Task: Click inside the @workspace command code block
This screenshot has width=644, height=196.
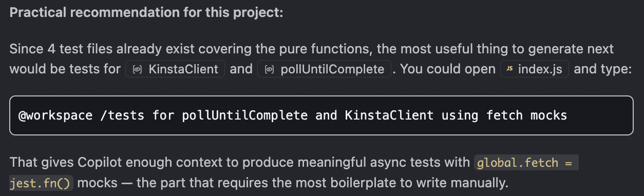Action: (x=321, y=115)
